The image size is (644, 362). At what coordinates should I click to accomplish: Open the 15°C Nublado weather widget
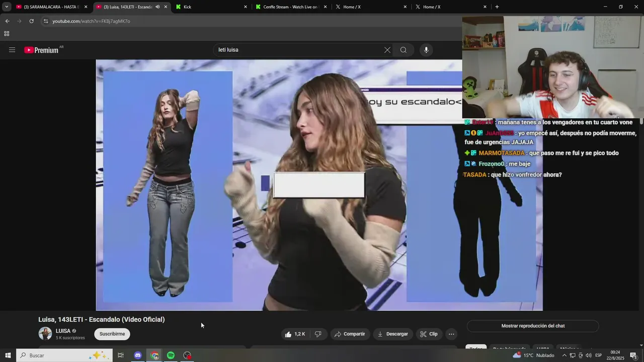pyautogui.click(x=534, y=355)
